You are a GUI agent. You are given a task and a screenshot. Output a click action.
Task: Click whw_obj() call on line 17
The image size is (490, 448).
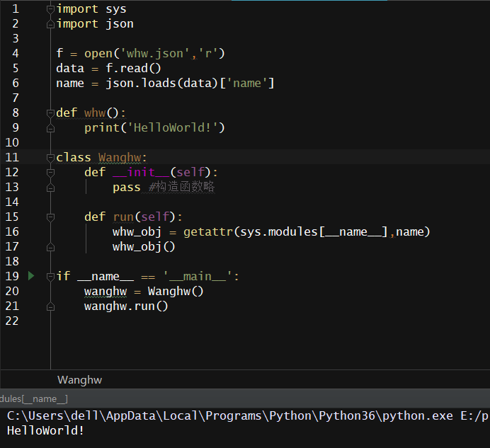144,247
